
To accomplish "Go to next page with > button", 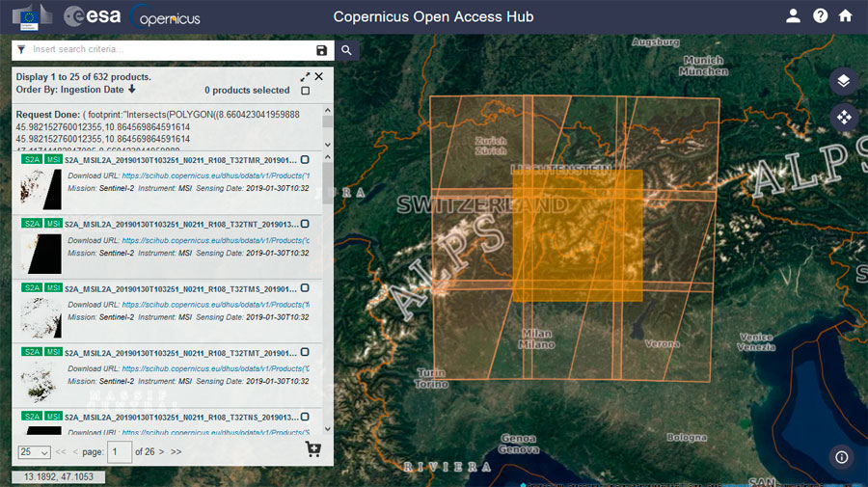I will [x=162, y=452].
